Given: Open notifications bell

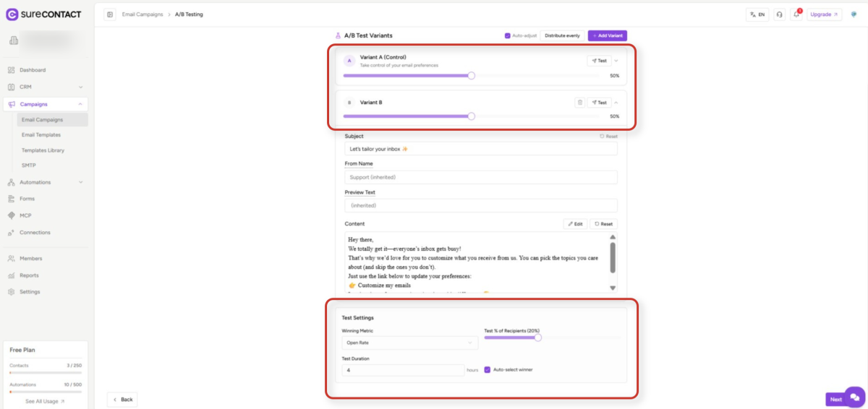Looking at the screenshot, I should 796,14.
